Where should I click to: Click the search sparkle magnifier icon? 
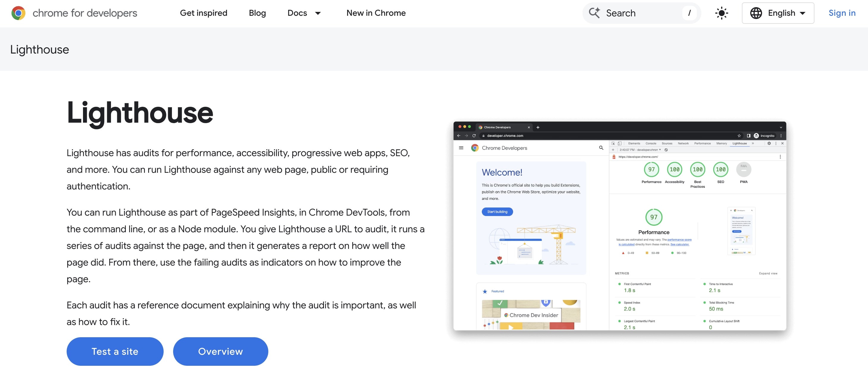coord(594,13)
